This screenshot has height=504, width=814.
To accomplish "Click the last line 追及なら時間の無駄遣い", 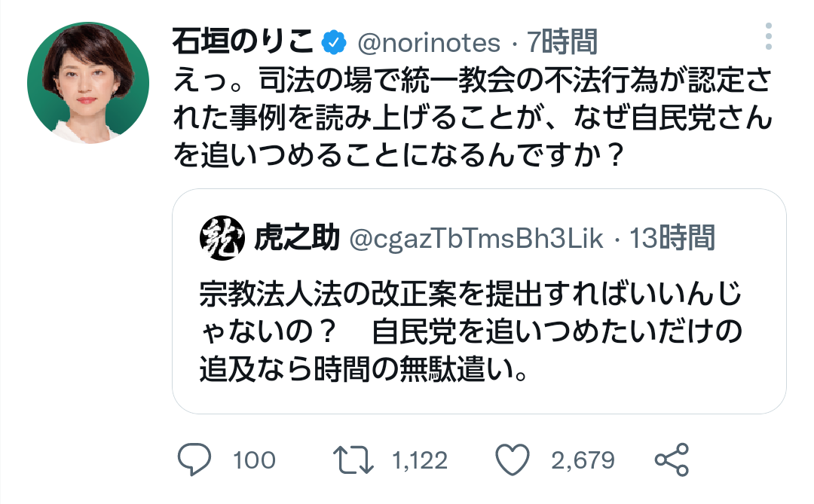I will [363, 368].
